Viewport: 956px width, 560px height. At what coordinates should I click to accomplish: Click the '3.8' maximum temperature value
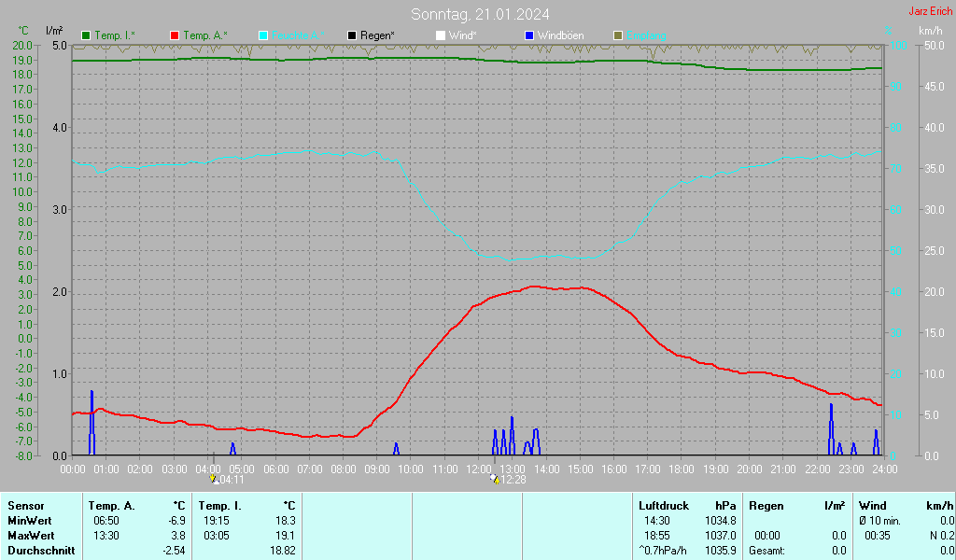point(178,536)
